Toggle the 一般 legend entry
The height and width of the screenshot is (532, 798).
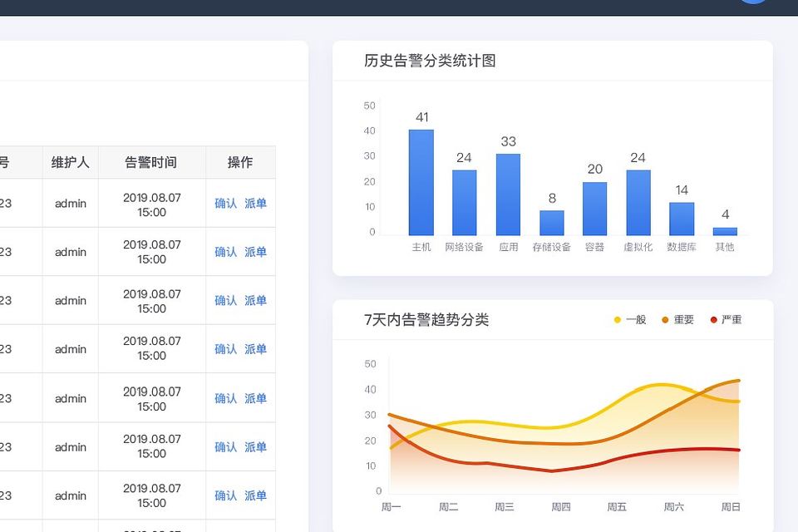click(630, 320)
